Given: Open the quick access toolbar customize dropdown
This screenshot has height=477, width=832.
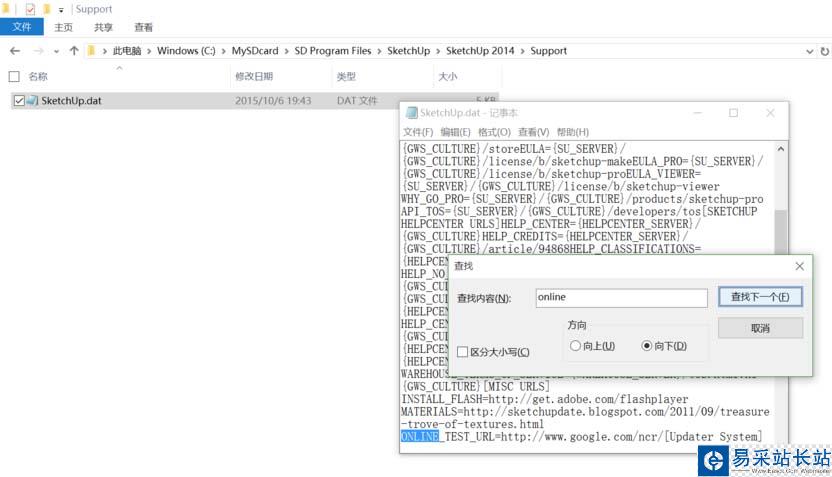Looking at the screenshot, I should pos(61,10).
